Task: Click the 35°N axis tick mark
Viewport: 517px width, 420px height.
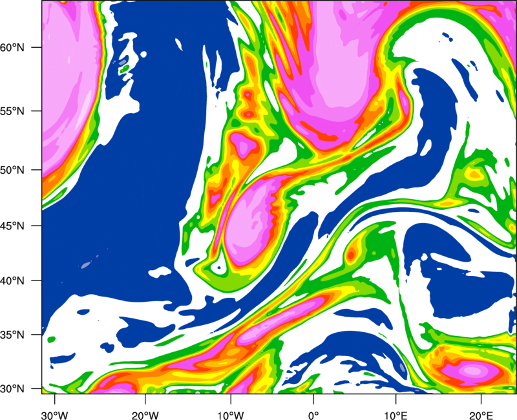Action: tap(37, 335)
